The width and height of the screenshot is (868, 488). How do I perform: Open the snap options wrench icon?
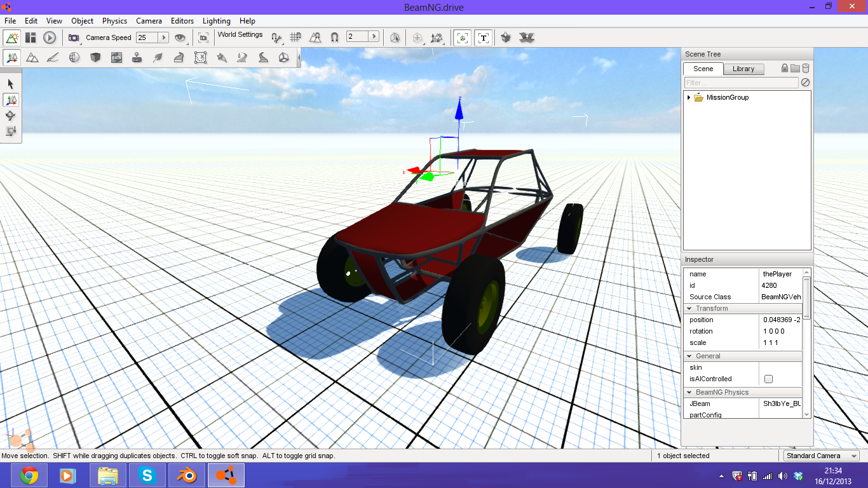coord(276,37)
